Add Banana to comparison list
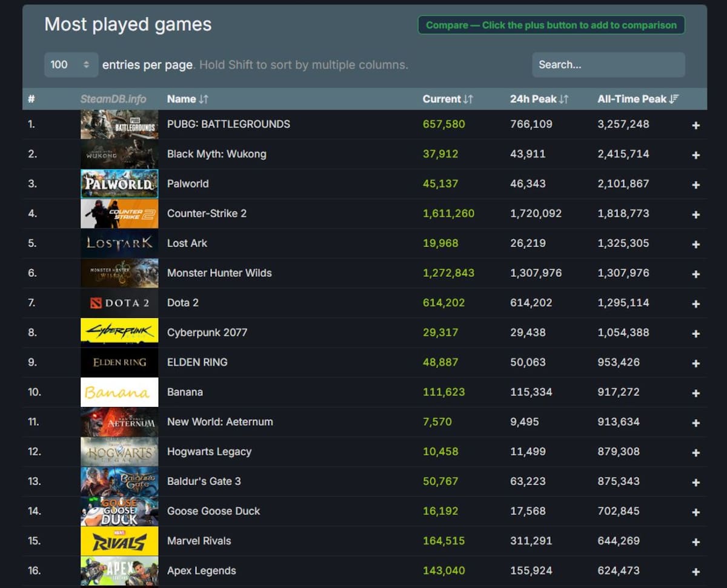This screenshot has width=727, height=588. coord(695,393)
